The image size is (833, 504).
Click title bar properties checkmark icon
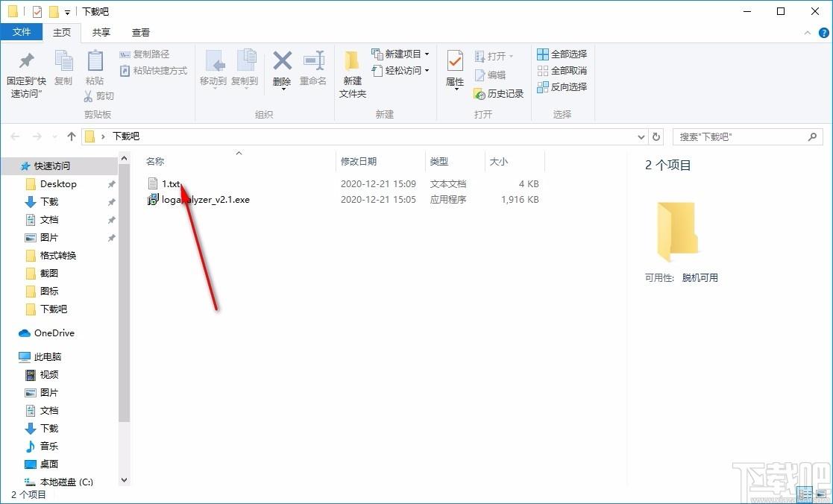pos(37,11)
